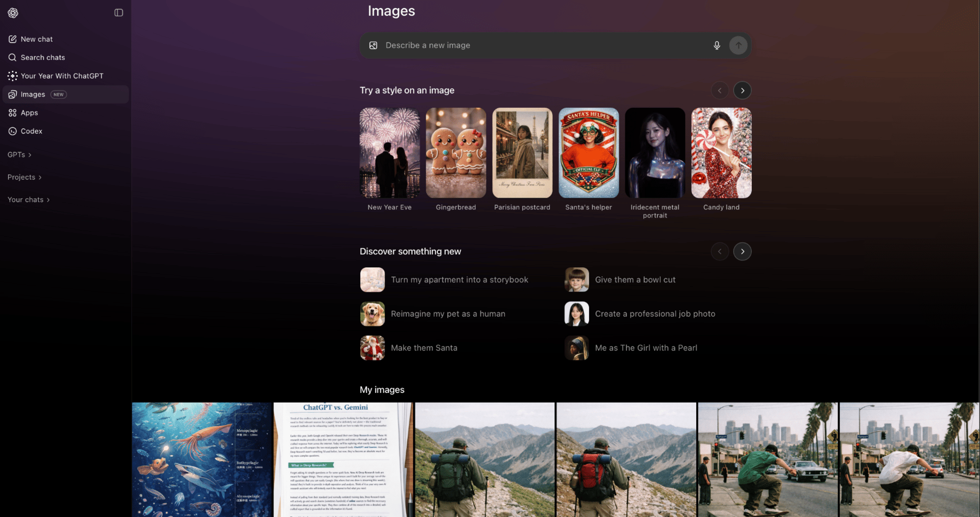Click the Apps grid icon

[x=13, y=113]
